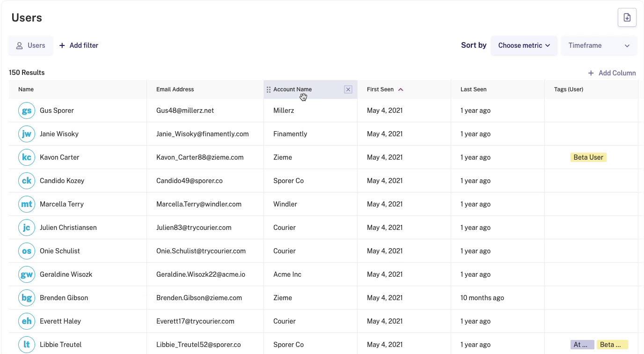Grab the Account Name column drag handle
Screen dimensions: 644x354
269,89
